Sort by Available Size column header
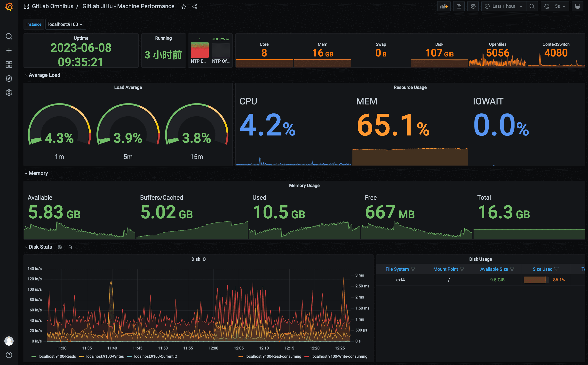 click(x=494, y=269)
